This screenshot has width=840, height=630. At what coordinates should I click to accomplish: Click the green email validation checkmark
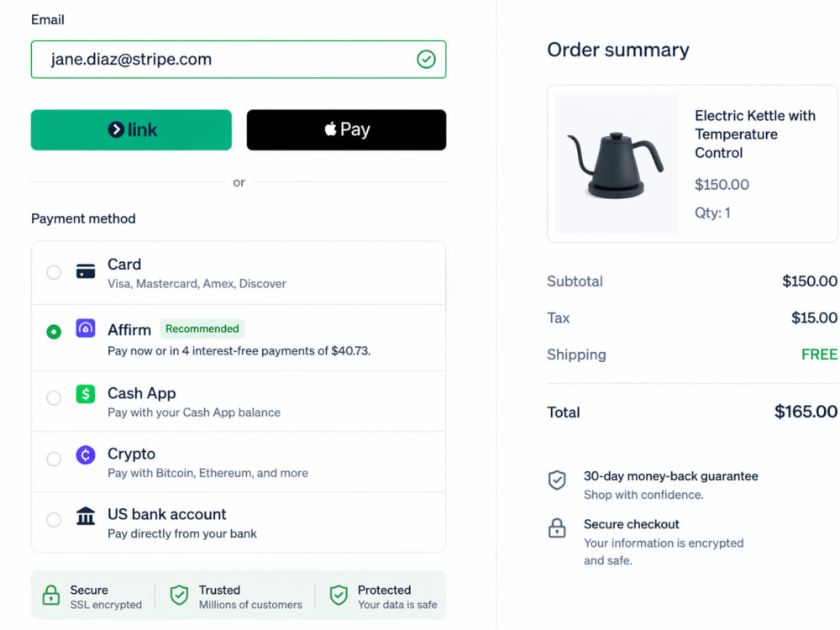coord(427,59)
